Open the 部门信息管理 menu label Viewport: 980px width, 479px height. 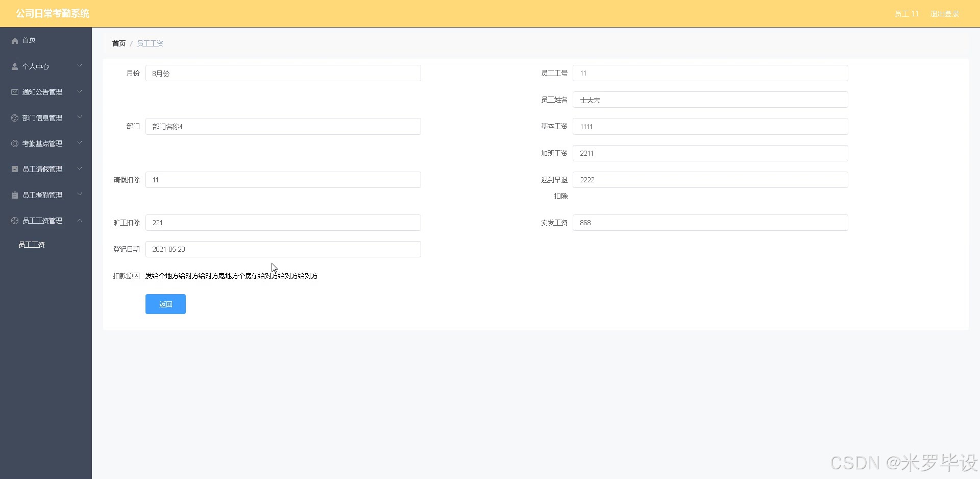[x=42, y=118]
